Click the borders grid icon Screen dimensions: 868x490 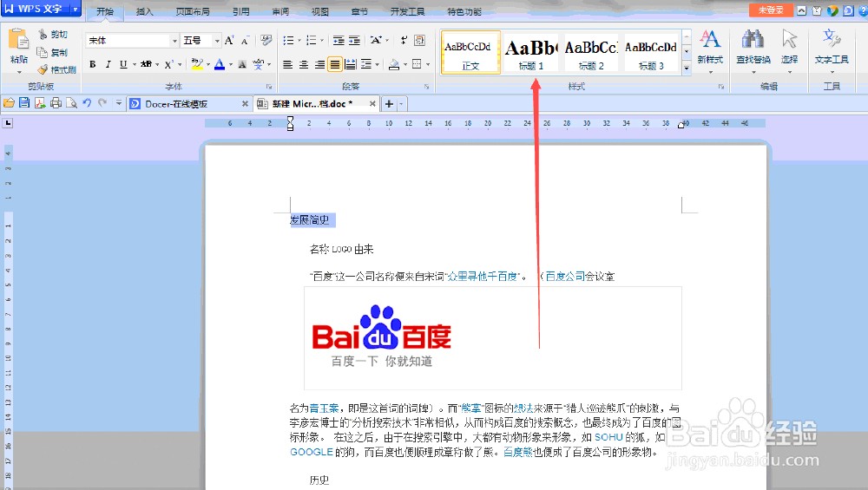pyautogui.click(x=418, y=64)
